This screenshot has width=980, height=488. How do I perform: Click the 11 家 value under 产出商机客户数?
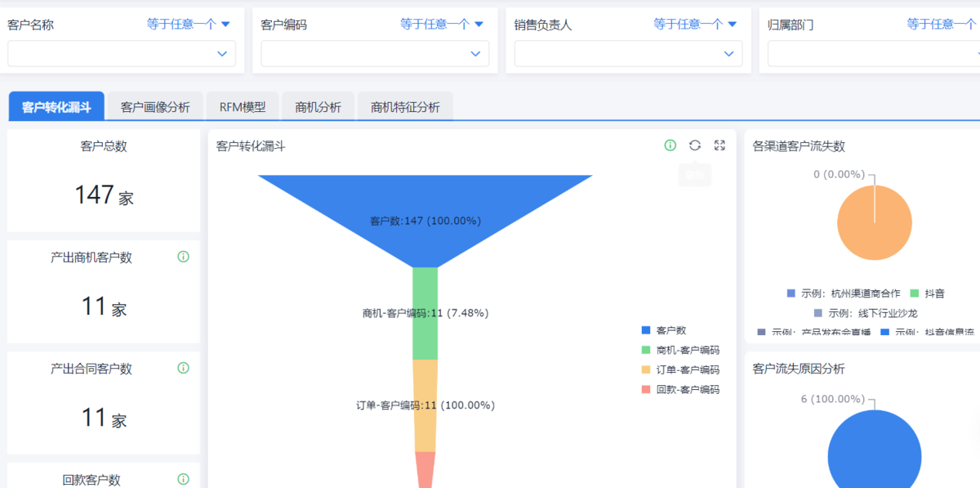click(x=104, y=307)
